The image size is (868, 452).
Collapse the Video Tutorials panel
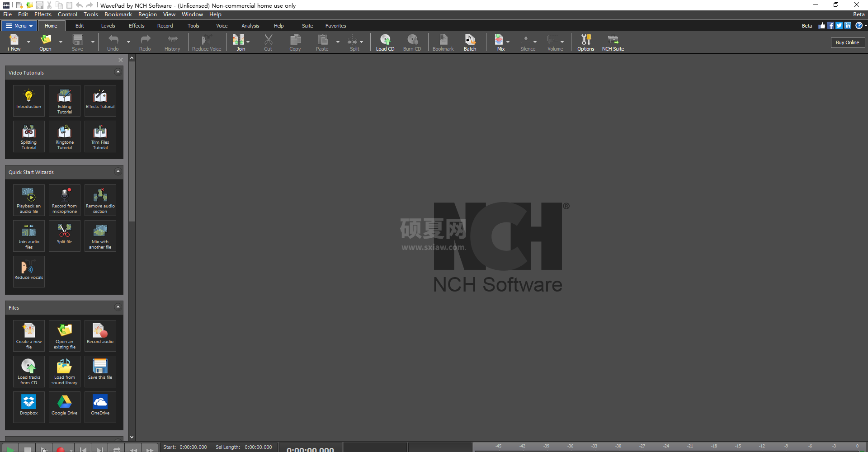118,72
